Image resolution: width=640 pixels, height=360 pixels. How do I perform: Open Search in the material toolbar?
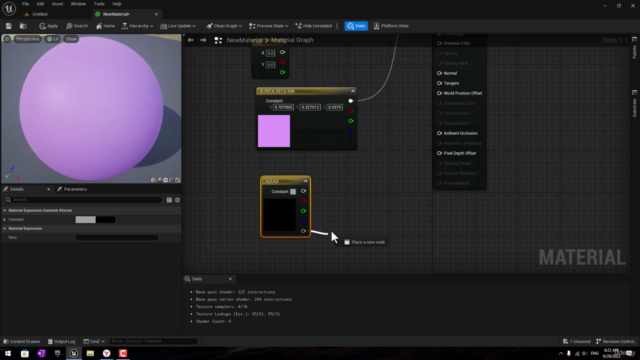coord(77,26)
